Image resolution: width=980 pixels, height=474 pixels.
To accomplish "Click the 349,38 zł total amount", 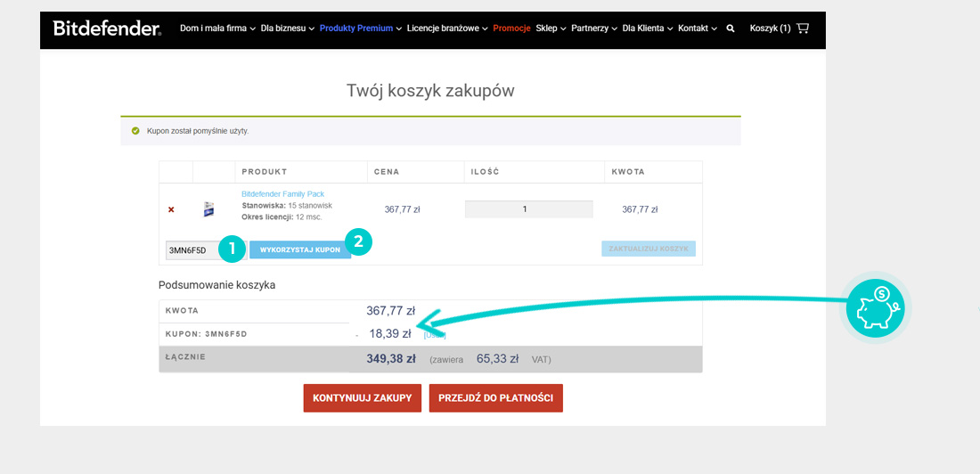I will tap(391, 359).
